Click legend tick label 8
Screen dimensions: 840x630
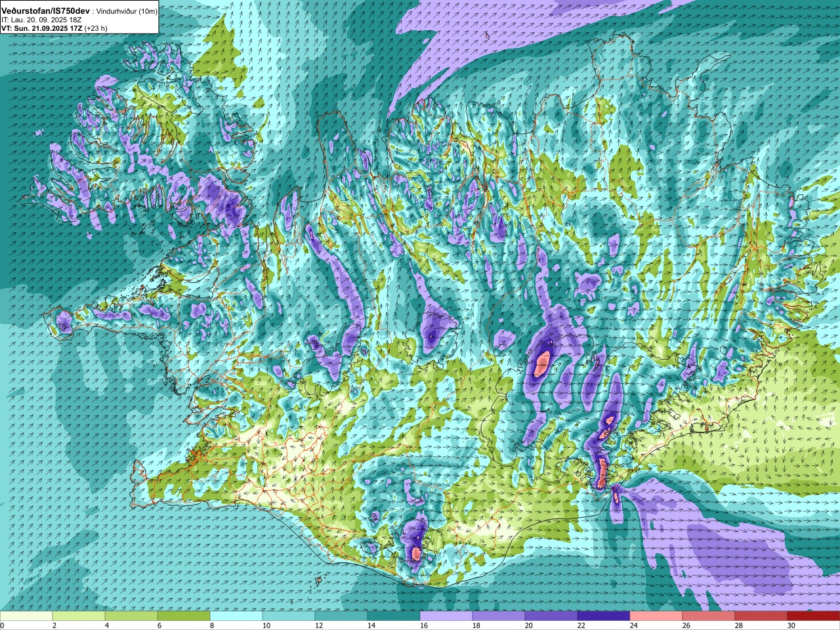[x=213, y=625]
